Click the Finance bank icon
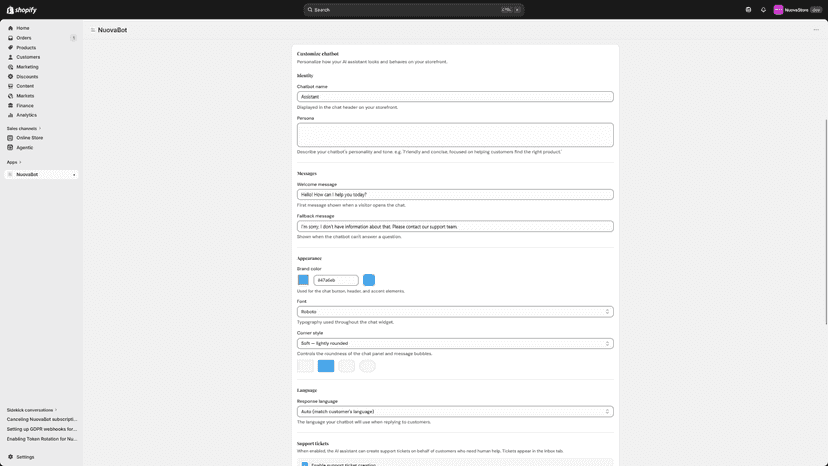This screenshot has width=828, height=466. click(x=10, y=106)
